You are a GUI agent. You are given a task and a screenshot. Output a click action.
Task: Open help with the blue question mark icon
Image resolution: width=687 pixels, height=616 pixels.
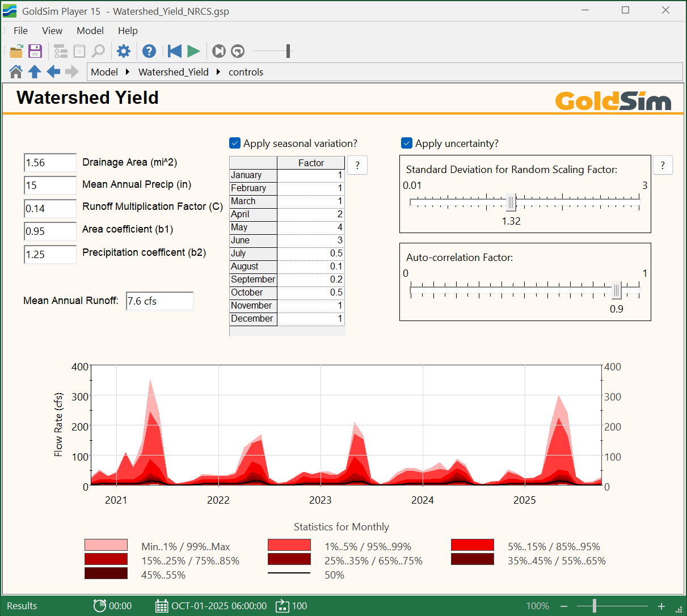[x=149, y=51]
